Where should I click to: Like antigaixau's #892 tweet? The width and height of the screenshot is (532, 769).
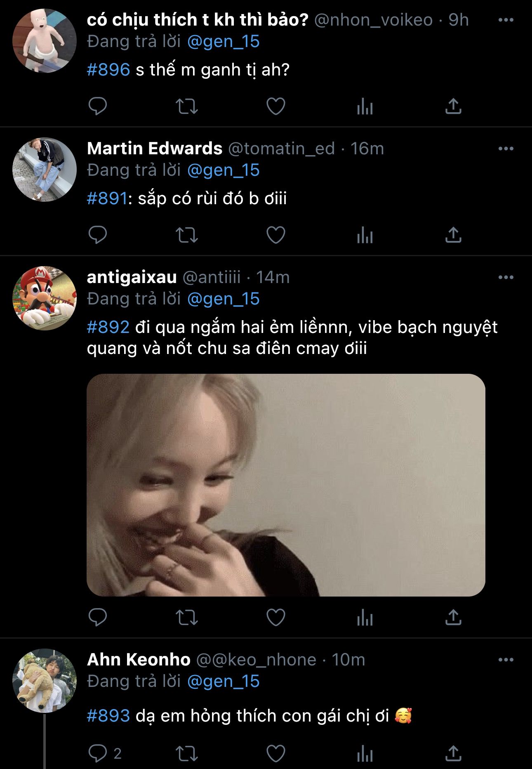pyautogui.click(x=276, y=618)
